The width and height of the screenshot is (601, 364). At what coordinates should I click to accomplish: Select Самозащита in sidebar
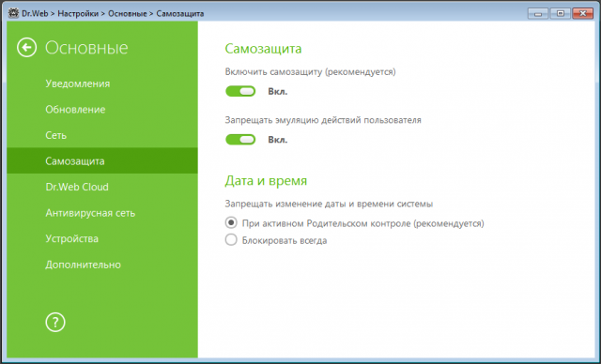pyautogui.click(x=102, y=160)
